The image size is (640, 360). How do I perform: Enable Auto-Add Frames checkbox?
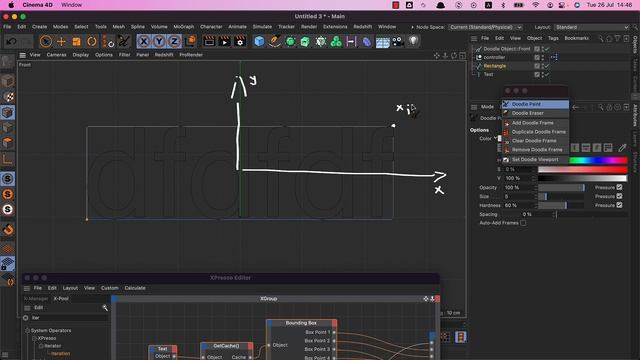(523, 223)
